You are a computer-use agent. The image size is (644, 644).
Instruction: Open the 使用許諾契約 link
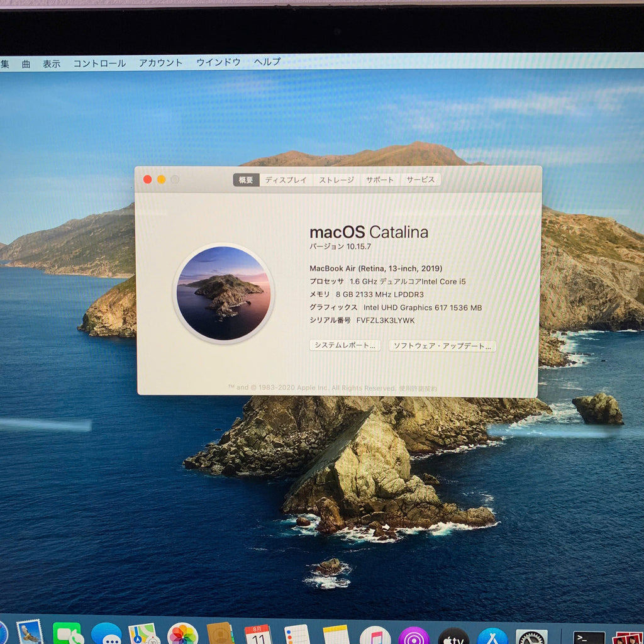[418, 389]
